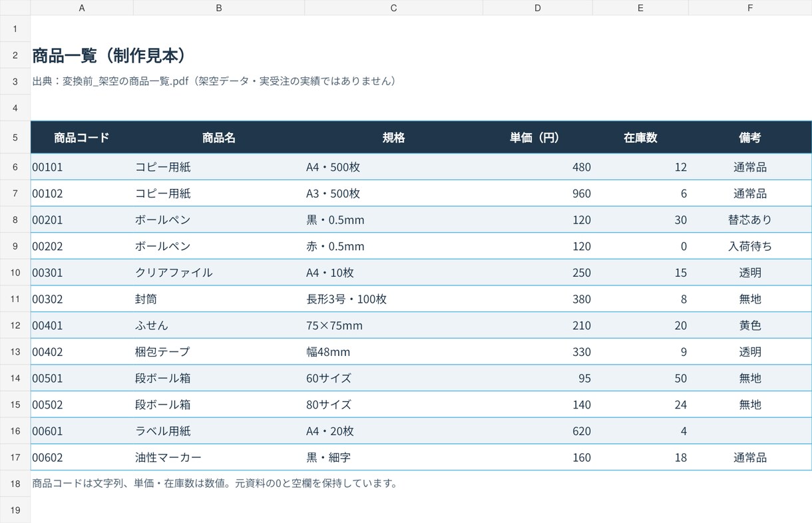Select product code cell 00101

pyautogui.click(x=82, y=167)
